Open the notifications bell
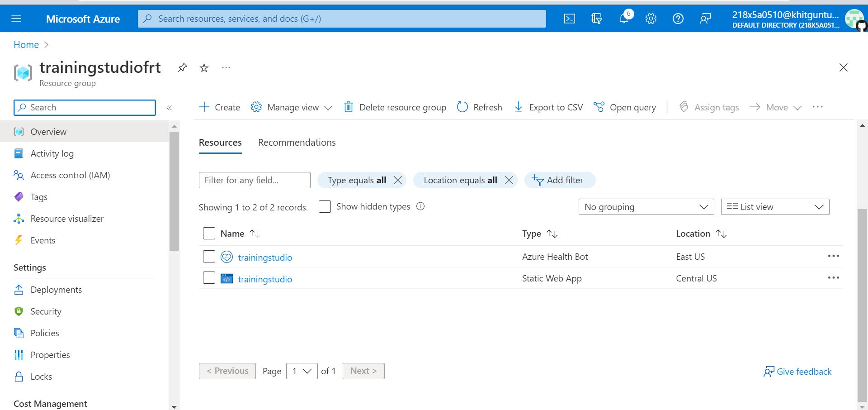 pos(624,19)
